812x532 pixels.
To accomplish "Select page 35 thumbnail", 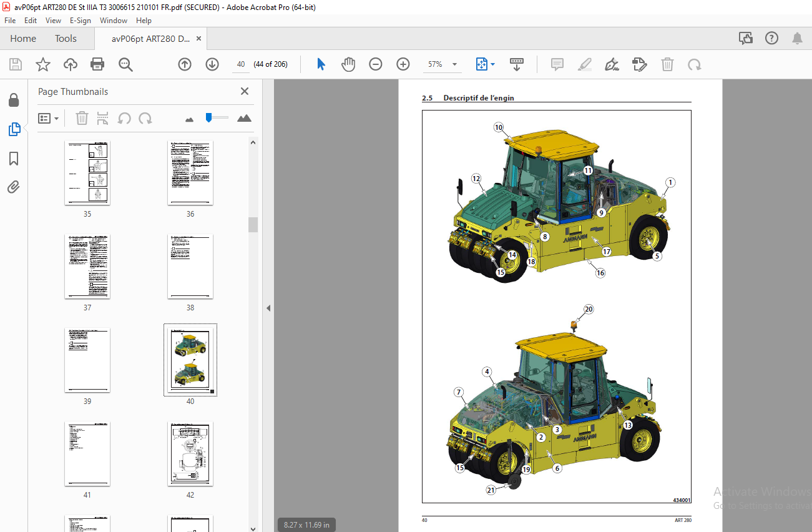I will [x=87, y=172].
